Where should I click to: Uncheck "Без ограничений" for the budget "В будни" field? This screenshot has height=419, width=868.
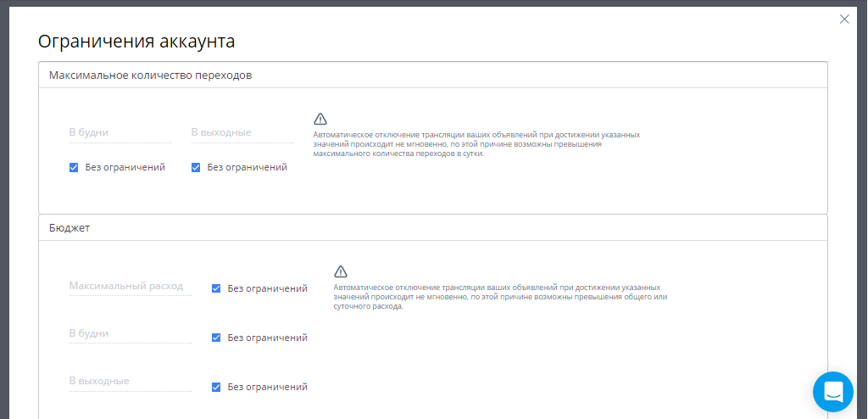click(x=216, y=338)
